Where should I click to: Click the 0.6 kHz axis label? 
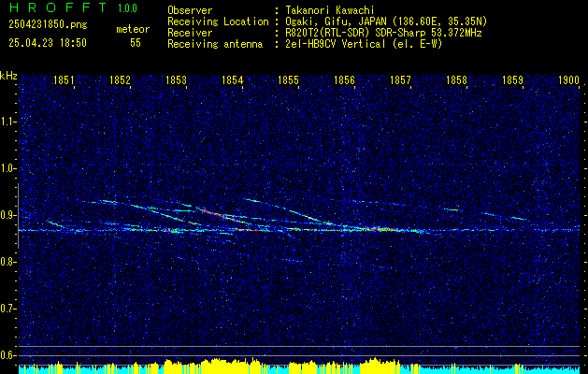coord(8,355)
